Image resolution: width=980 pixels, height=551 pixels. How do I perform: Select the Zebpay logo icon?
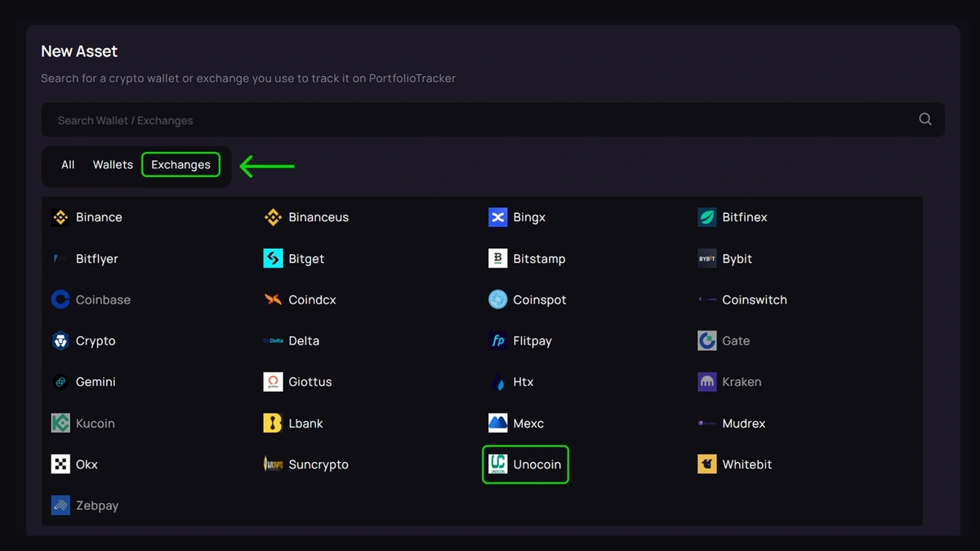(60, 505)
